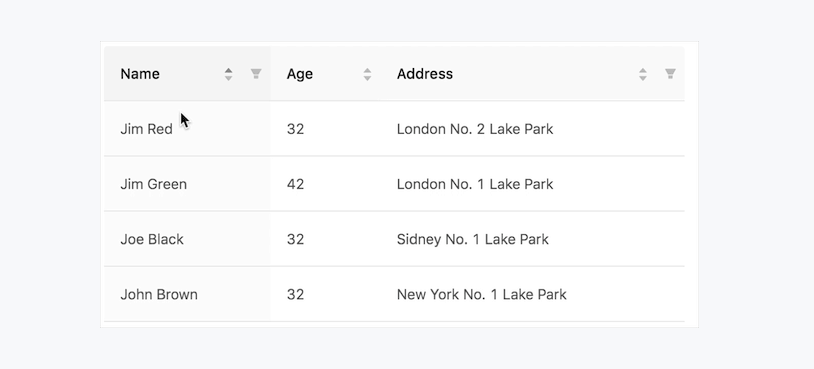
Task: Select the Joe Black name cell
Action: pyautogui.click(x=187, y=239)
